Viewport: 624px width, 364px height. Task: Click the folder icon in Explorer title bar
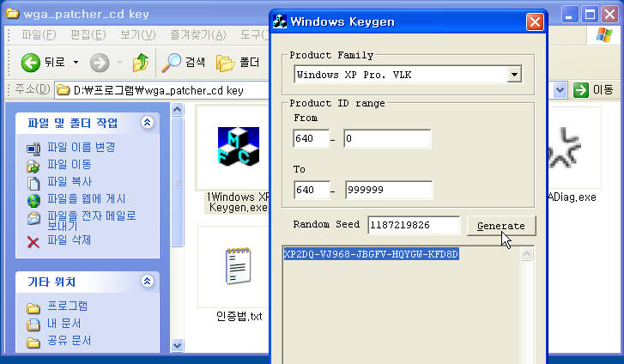tap(12, 14)
